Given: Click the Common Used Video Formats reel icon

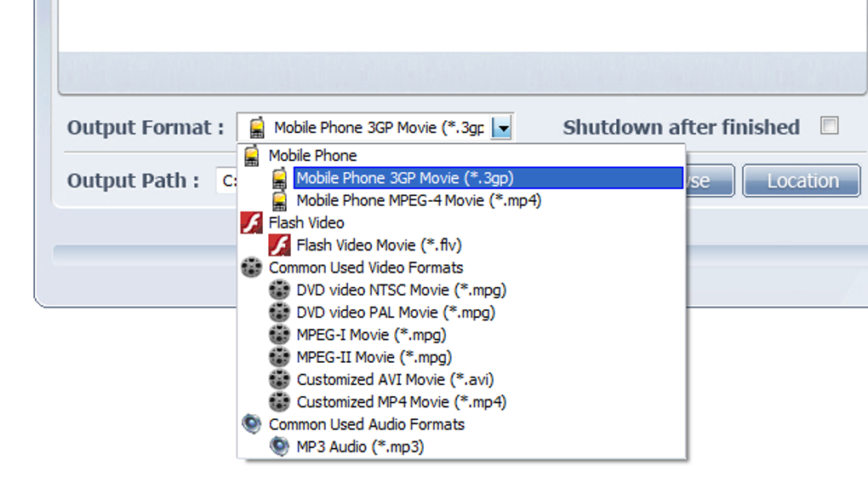Looking at the screenshot, I should coord(251,267).
